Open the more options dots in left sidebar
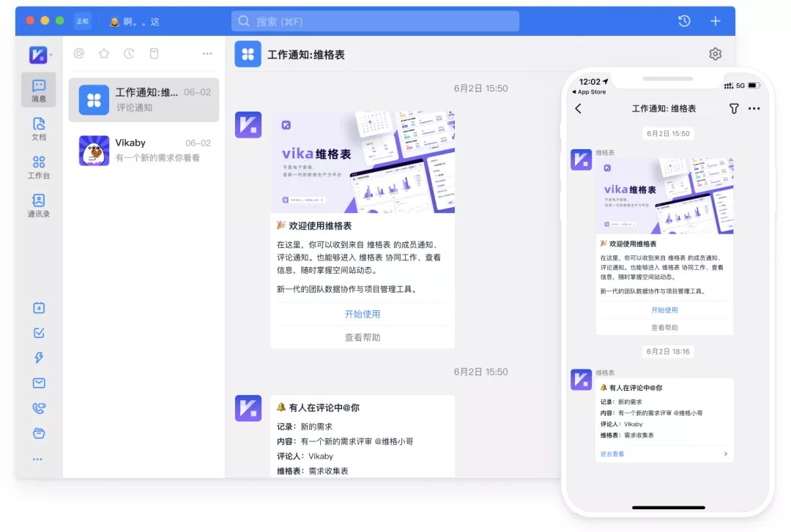The width and height of the screenshot is (791, 532). pos(37,460)
